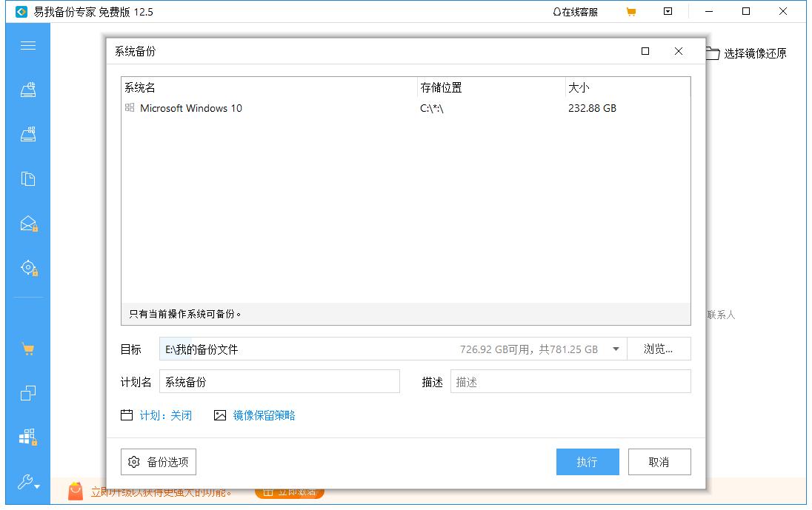812x510 pixels.
Task: Select the Security Zone icon in sidebar
Action: [x=27, y=267]
